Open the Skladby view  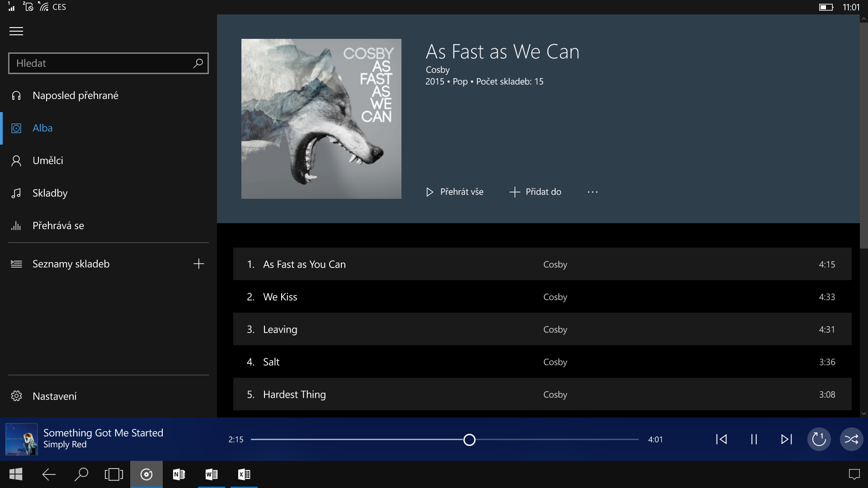[x=50, y=193]
